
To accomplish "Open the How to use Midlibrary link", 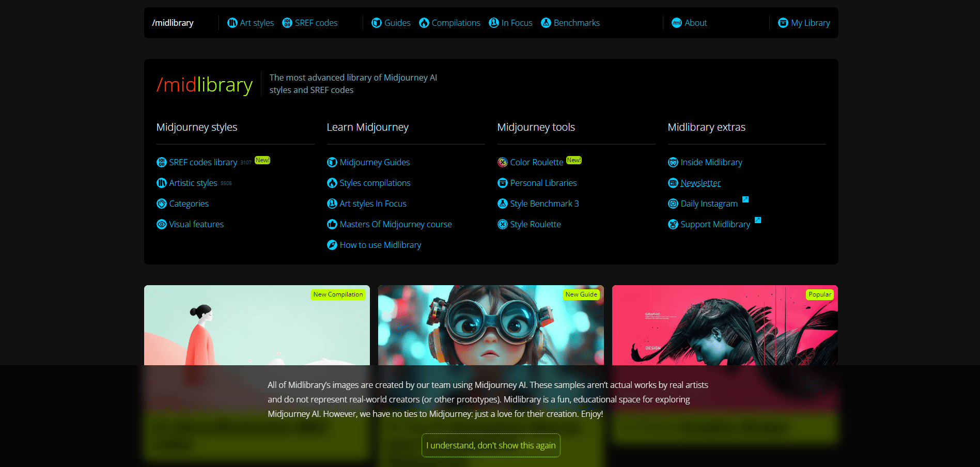I will pos(380,245).
